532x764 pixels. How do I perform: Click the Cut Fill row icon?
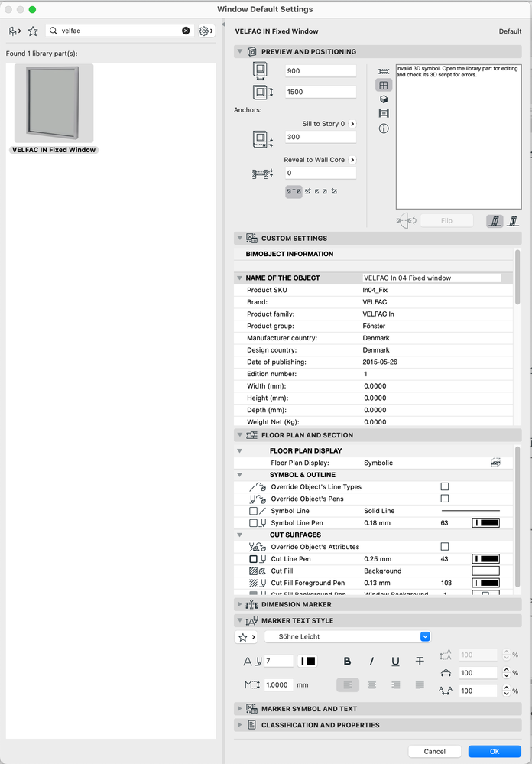[258, 571]
